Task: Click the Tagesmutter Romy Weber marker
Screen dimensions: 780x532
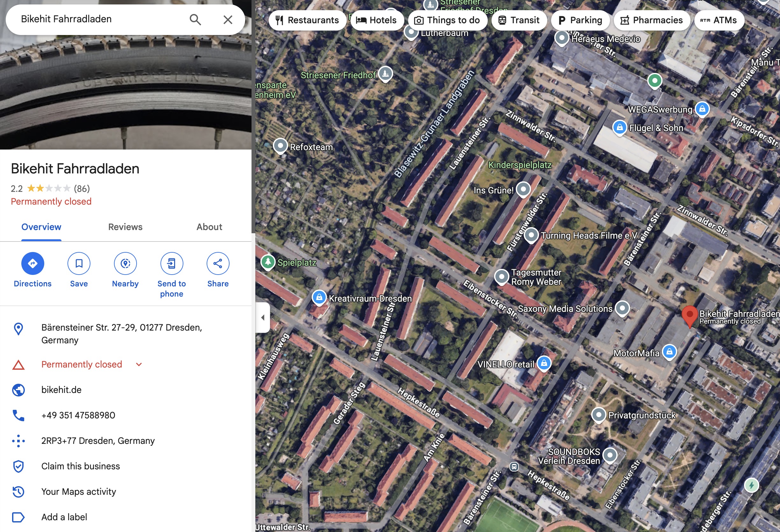Action: click(x=502, y=277)
